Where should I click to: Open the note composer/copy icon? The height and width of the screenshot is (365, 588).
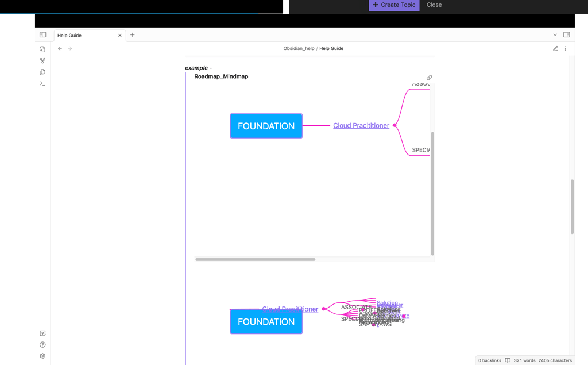click(42, 72)
